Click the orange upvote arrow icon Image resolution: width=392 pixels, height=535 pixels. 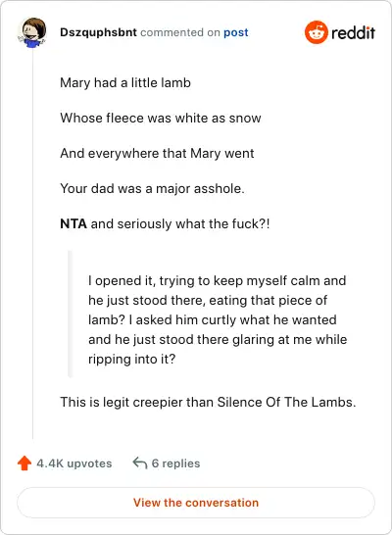tap(24, 463)
